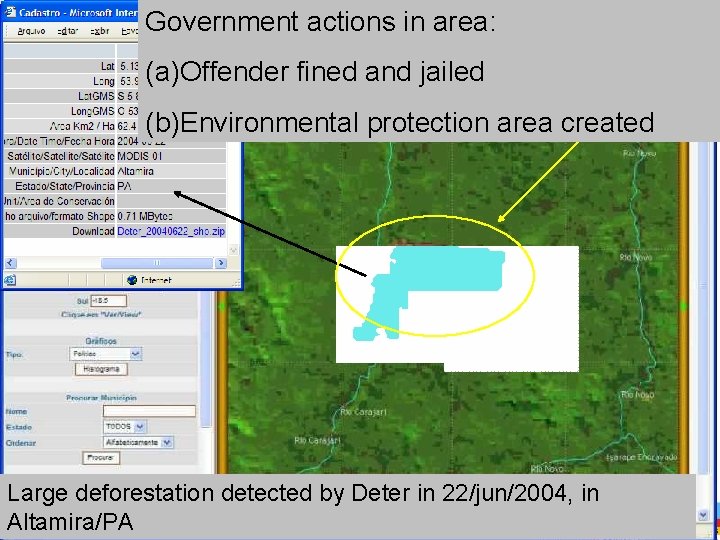Image resolution: width=720 pixels, height=540 pixels.
Task: Click the 'MODIS 01' satellite cell value
Action: [140, 156]
